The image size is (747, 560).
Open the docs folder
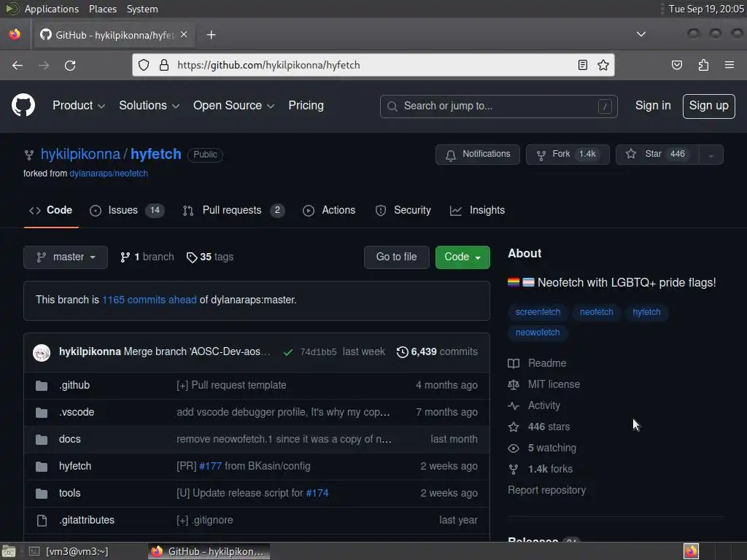pos(69,439)
